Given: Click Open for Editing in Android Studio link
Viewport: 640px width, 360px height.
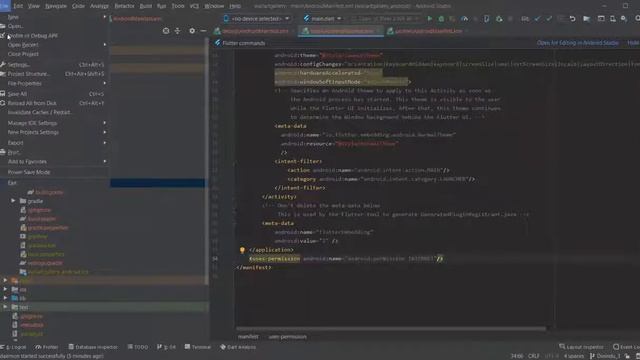Looking at the screenshot, I should point(578,43).
